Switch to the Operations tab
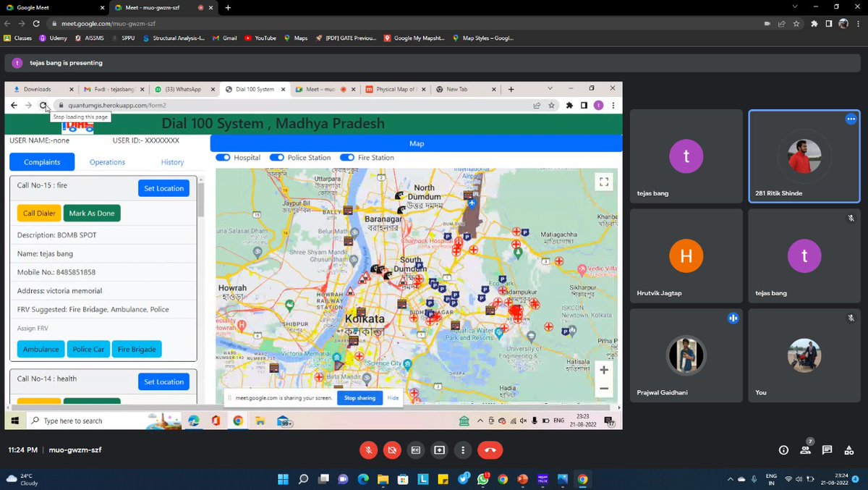Image resolution: width=868 pixels, height=490 pixels. click(107, 162)
